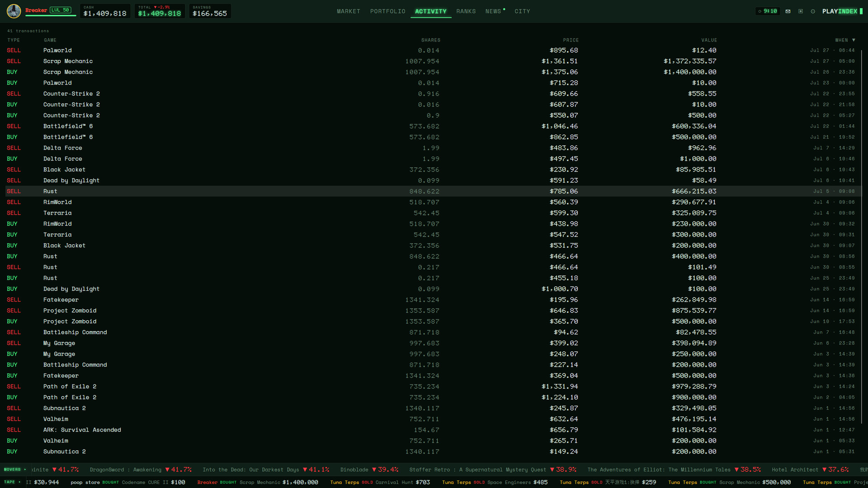Viewport: 868px width, 488px height.
Task: Open The Adventures of Elliot ticker item
Action: [674, 469]
